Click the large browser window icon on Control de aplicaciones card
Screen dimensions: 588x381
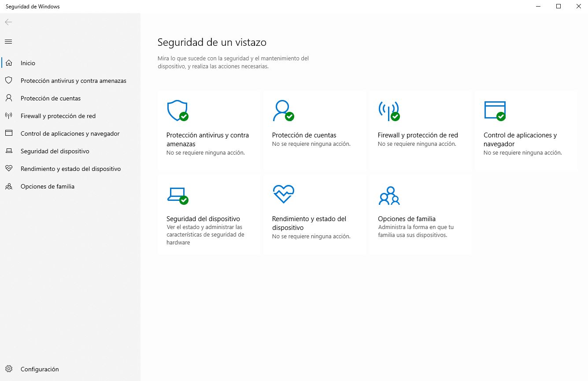(494, 110)
